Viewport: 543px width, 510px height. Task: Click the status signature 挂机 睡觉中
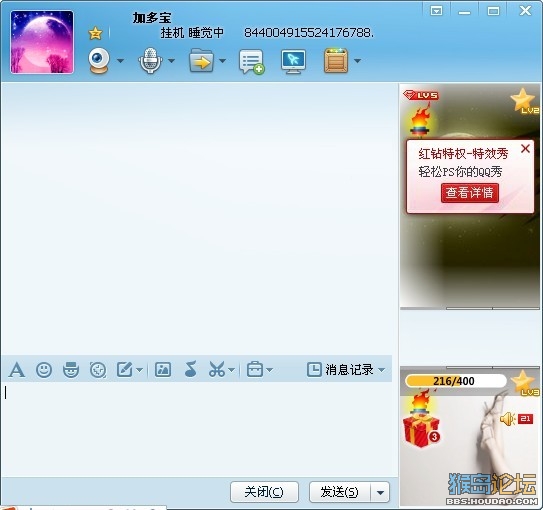click(x=192, y=33)
